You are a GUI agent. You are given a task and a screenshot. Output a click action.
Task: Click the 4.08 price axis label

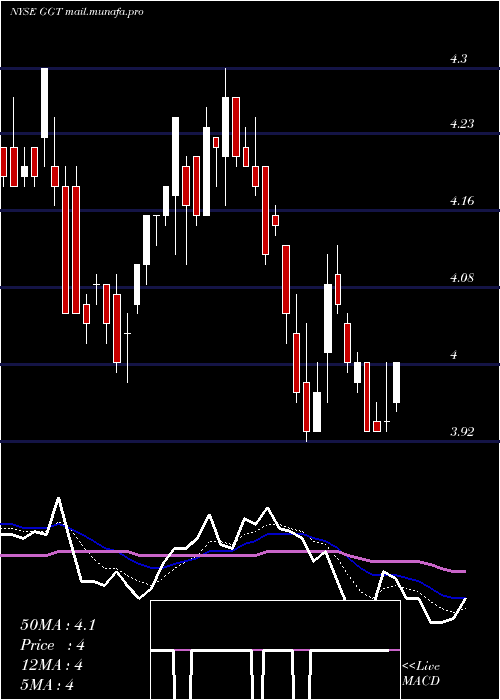tap(462, 278)
